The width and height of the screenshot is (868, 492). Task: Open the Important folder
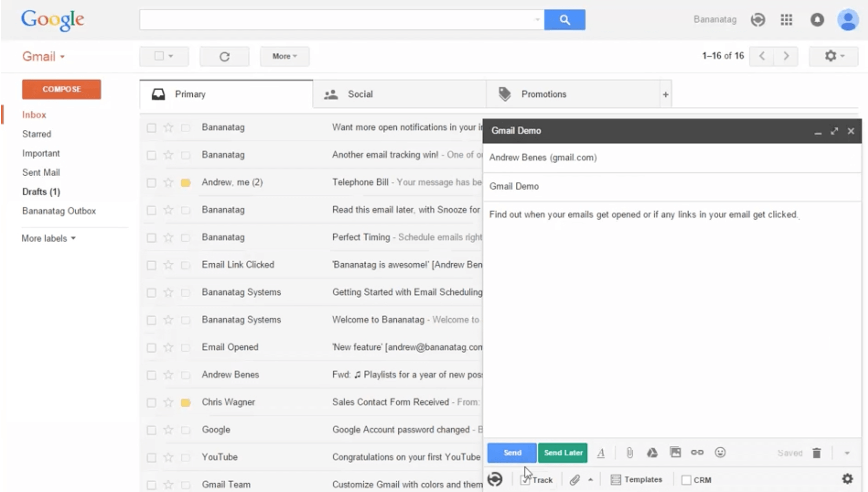click(x=41, y=153)
